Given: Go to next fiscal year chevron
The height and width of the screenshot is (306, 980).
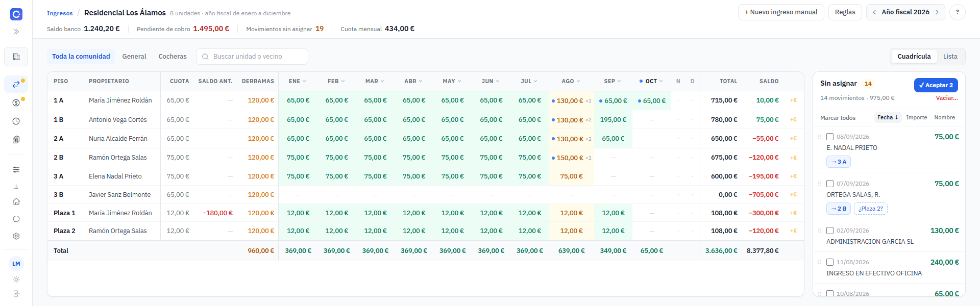Looking at the screenshot, I should pos(937,12).
